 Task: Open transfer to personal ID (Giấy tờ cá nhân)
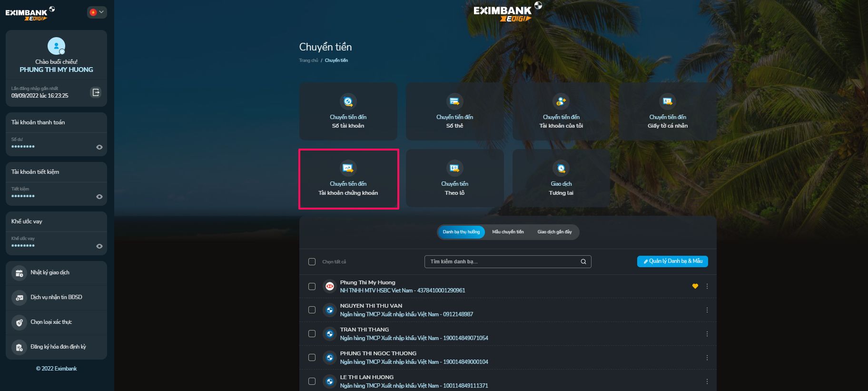tap(668, 111)
